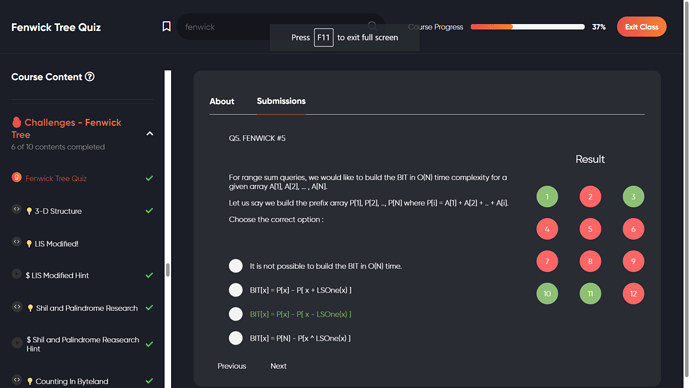Jump to question 3 result circle
Image resolution: width=690 pixels, height=388 pixels.
633,197
